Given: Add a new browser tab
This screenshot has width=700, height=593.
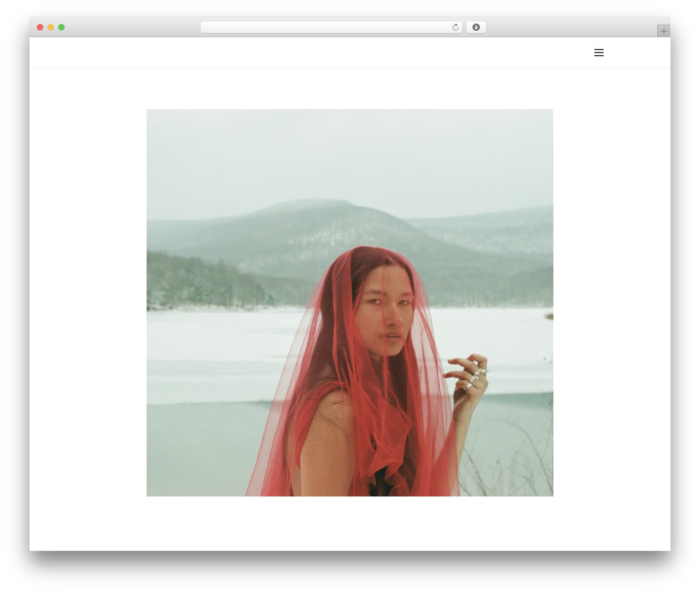Looking at the screenshot, I should click(x=663, y=31).
